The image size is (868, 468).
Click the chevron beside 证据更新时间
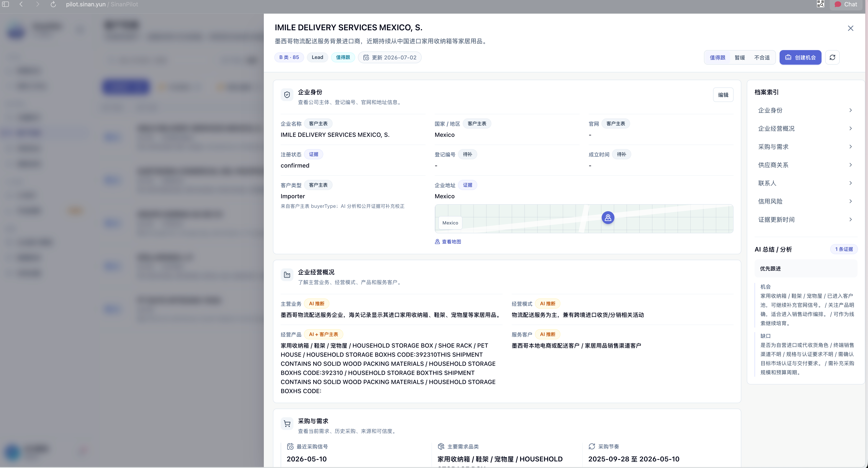pos(850,219)
